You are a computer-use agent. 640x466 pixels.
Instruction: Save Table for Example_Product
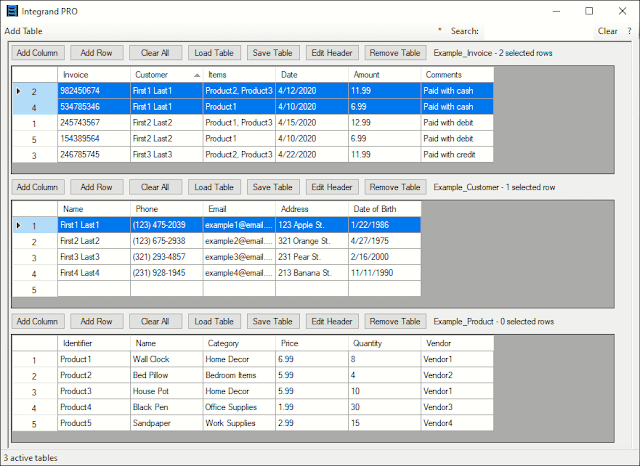pyautogui.click(x=273, y=321)
